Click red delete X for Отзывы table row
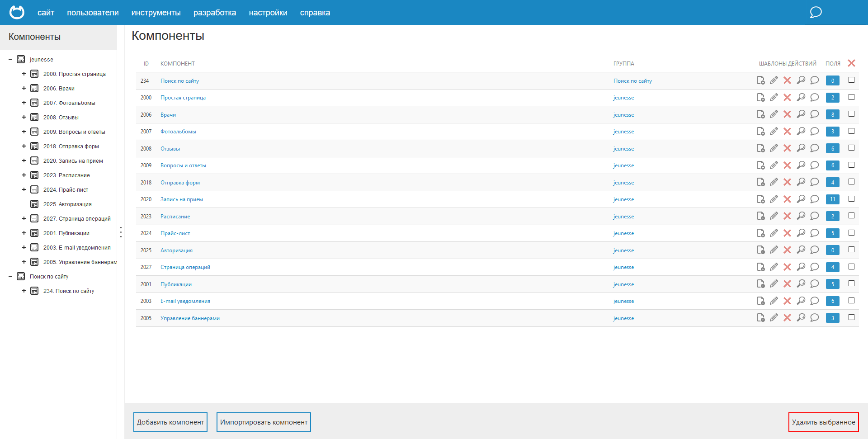868x439 pixels. point(788,148)
